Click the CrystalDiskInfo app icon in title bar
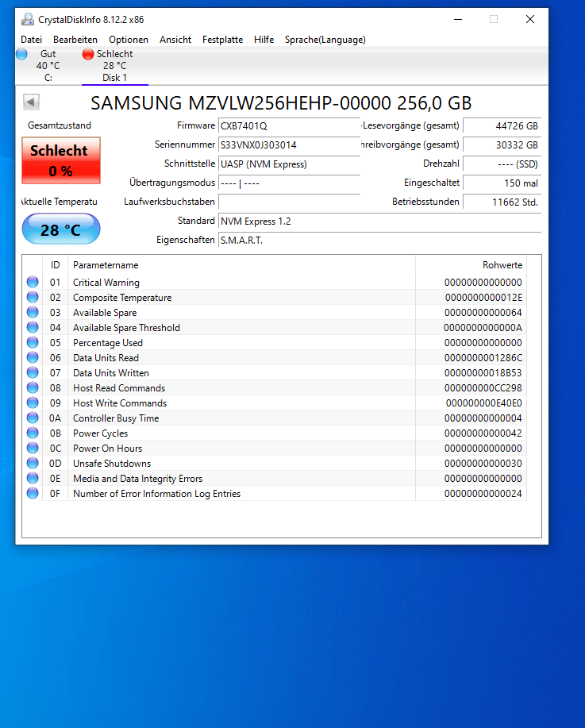Image resolution: width=585 pixels, height=728 pixels. (28, 20)
